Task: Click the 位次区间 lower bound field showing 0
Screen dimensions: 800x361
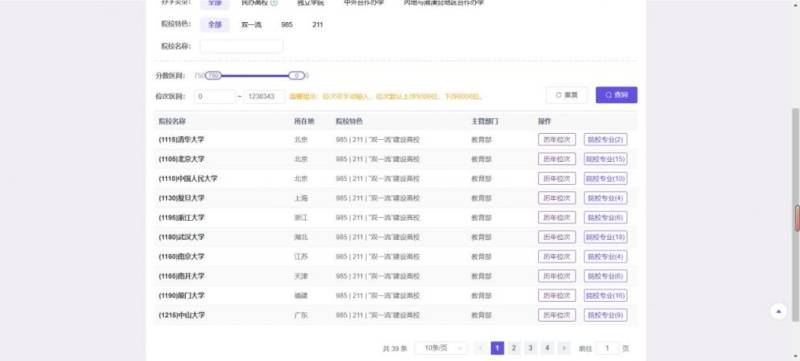Action: (215, 96)
